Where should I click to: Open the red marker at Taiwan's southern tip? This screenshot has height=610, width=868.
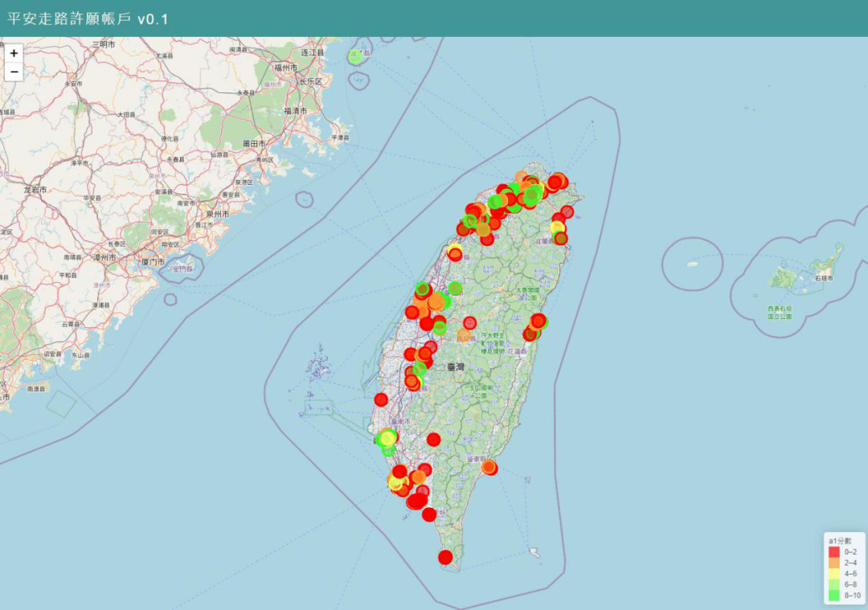coord(445,558)
